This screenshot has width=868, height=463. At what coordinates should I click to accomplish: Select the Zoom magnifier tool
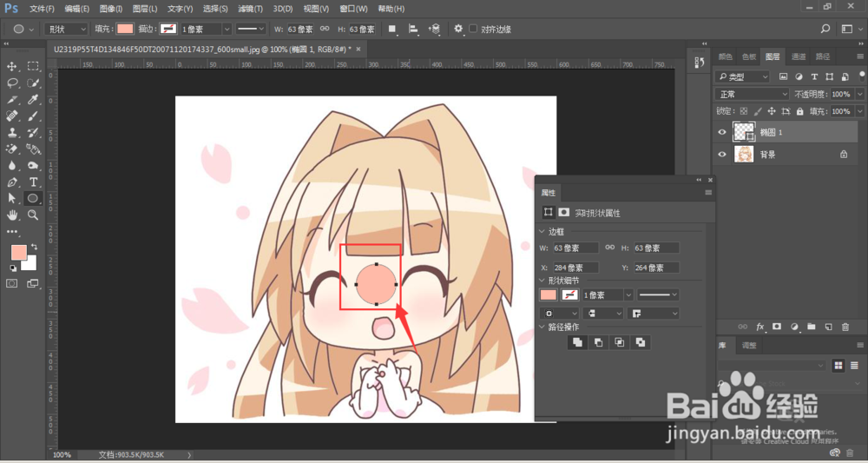pos(33,215)
